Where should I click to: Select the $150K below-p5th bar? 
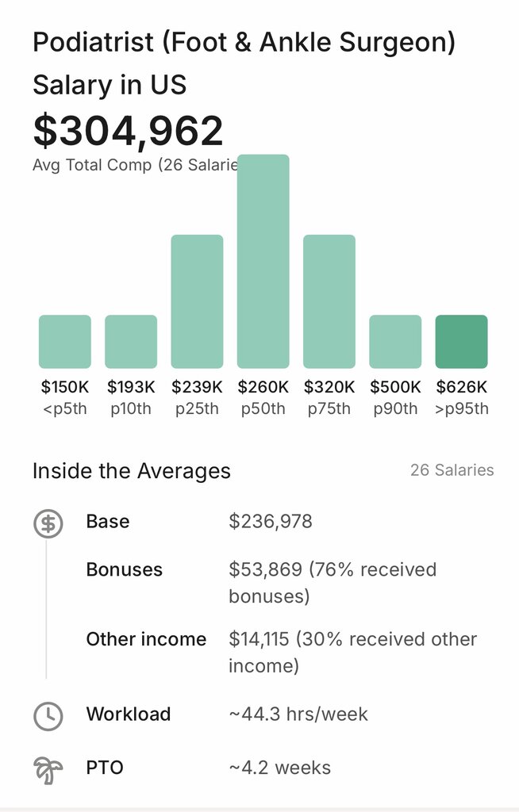[65, 342]
